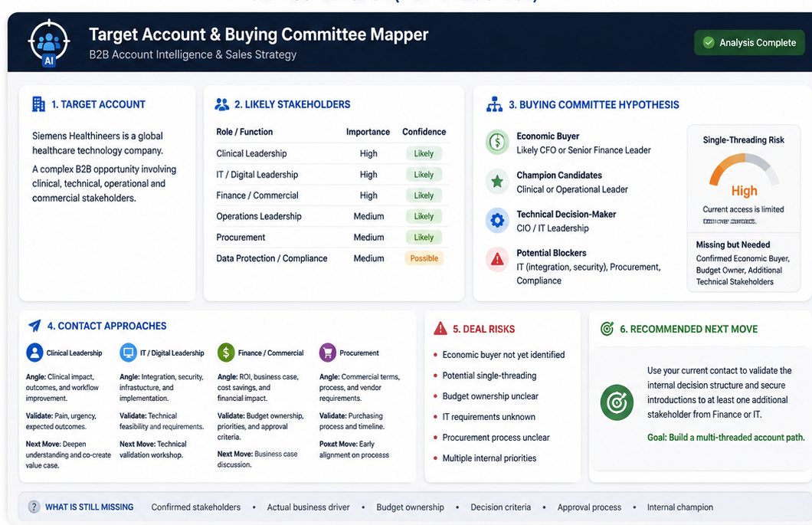Click the Contact Approaches paper plane icon
812x525 pixels.
(x=34, y=326)
